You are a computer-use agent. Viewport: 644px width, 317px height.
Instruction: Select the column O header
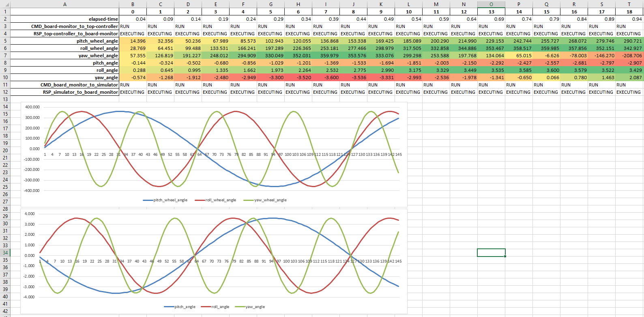tap(491, 4)
